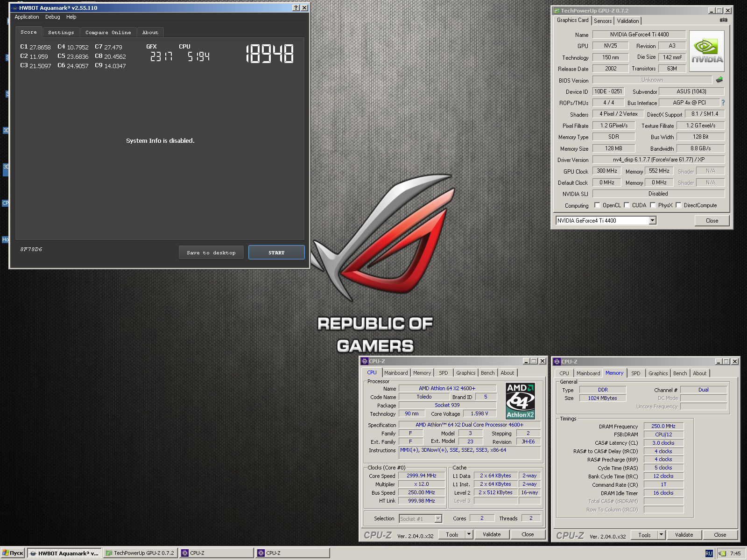Toggle the OpenCL checkbox in GPU-Z
Image resolution: width=747 pixels, height=560 pixels.
click(597, 205)
